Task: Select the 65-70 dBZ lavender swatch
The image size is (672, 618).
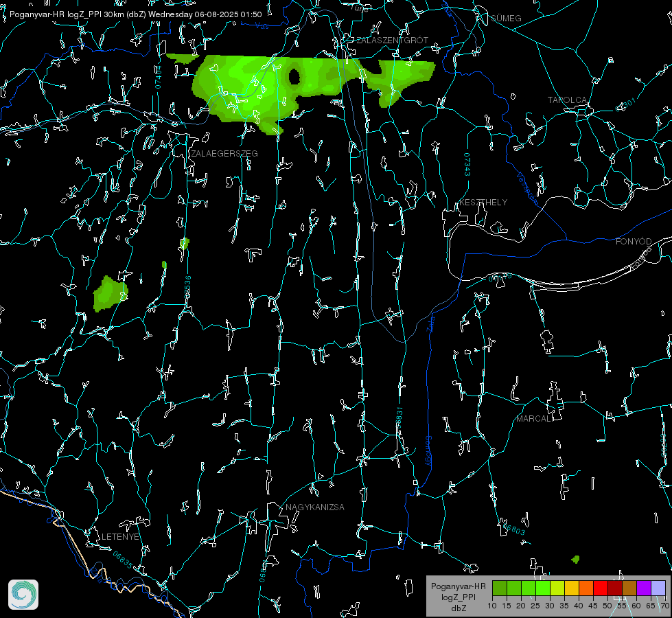Action: tap(658, 588)
